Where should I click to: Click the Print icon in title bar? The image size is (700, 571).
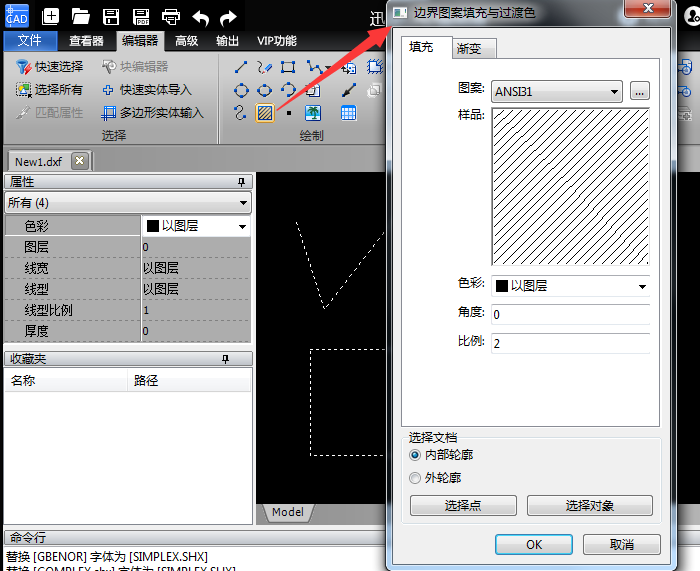coord(171,16)
